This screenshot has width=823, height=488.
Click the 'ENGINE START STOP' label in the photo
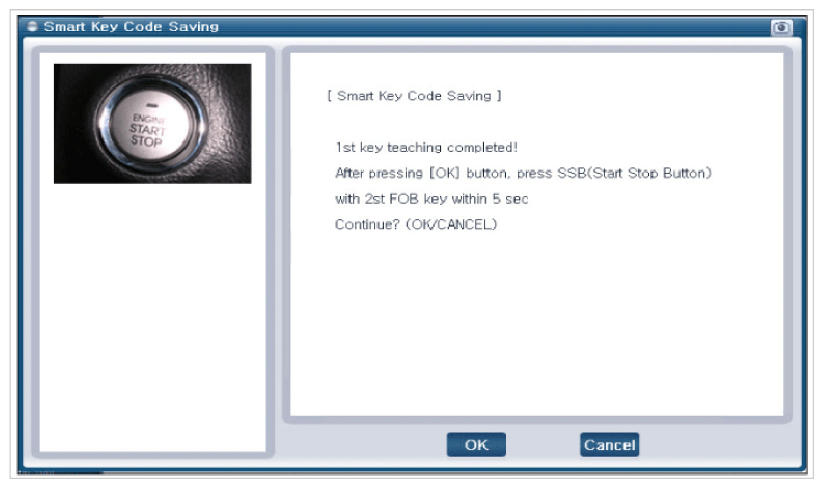pos(146,128)
